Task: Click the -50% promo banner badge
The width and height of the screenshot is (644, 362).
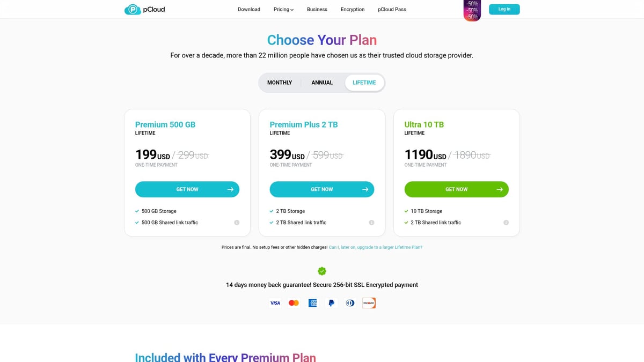Action: (472, 10)
